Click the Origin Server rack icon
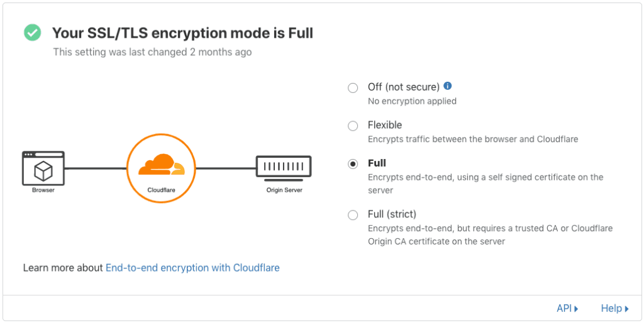This screenshot has width=644, height=323. (284, 167)
